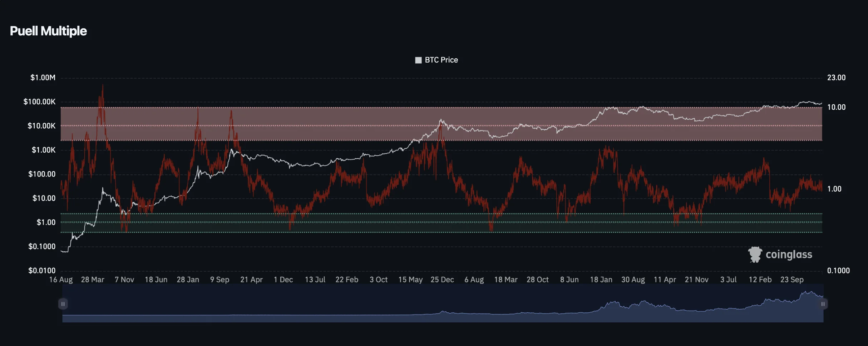Click the Puell Multiple chart title
The height and width of the screenshot is (346, 868).
point(48,31)
